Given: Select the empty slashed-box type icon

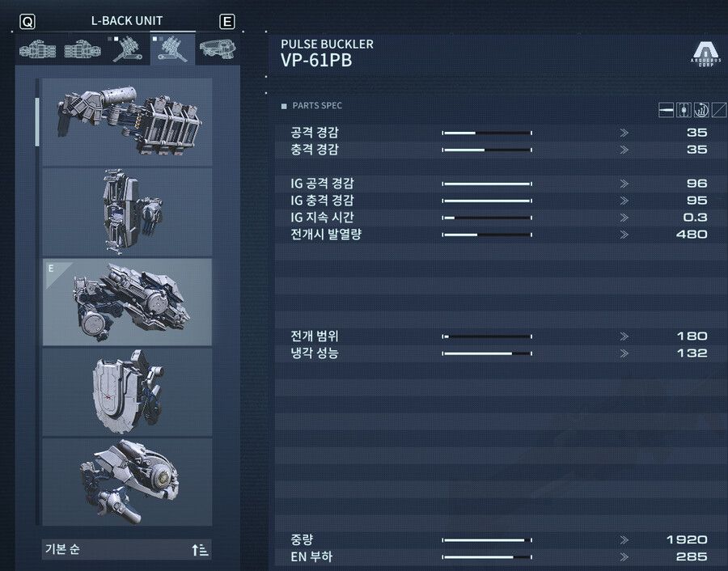Looking at the screenshot, I should [719, 110].
